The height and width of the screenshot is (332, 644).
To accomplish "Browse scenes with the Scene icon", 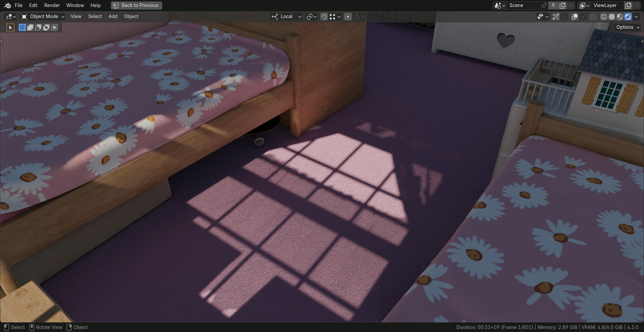I will (499, 5).
